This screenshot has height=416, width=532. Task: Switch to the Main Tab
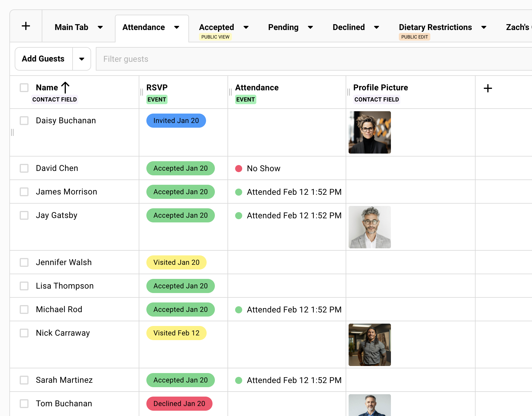click(x=71, y=27)
